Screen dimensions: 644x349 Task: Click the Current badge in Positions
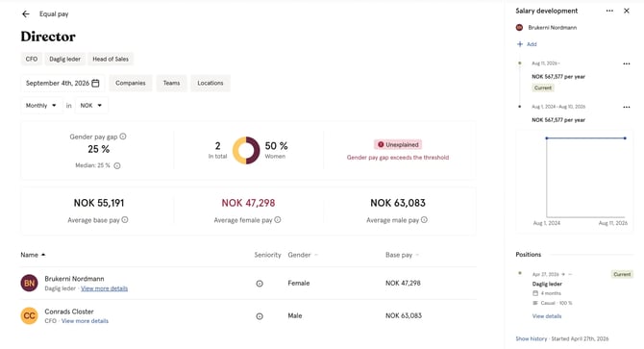click(x=622, y=274)
